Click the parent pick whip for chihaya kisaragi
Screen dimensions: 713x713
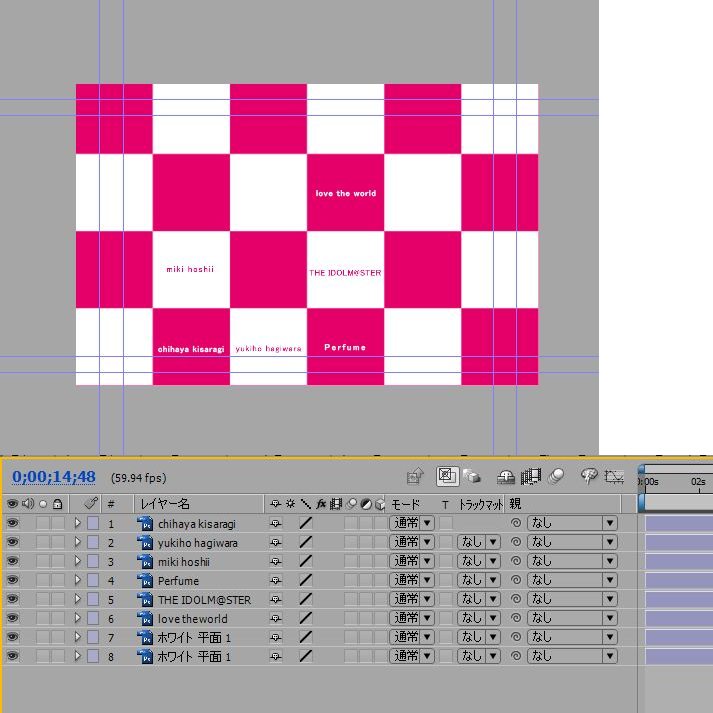pyautogui.click(x=516, y=523)
